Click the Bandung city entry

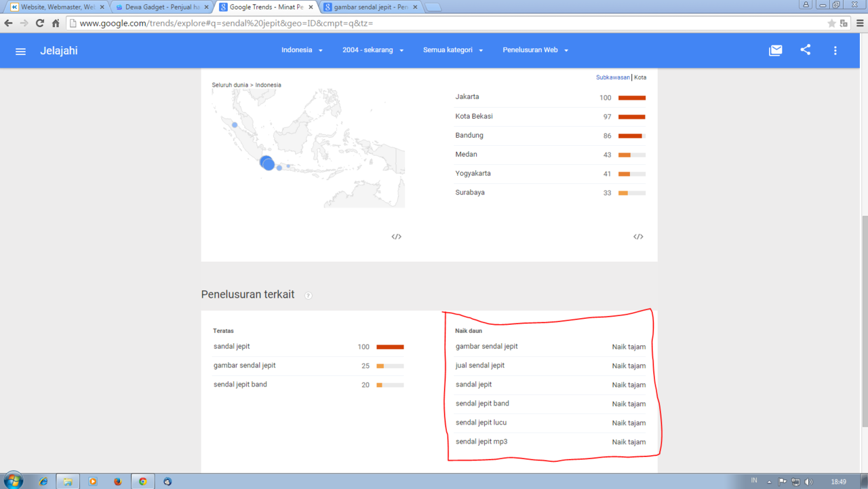coord(469,135)
